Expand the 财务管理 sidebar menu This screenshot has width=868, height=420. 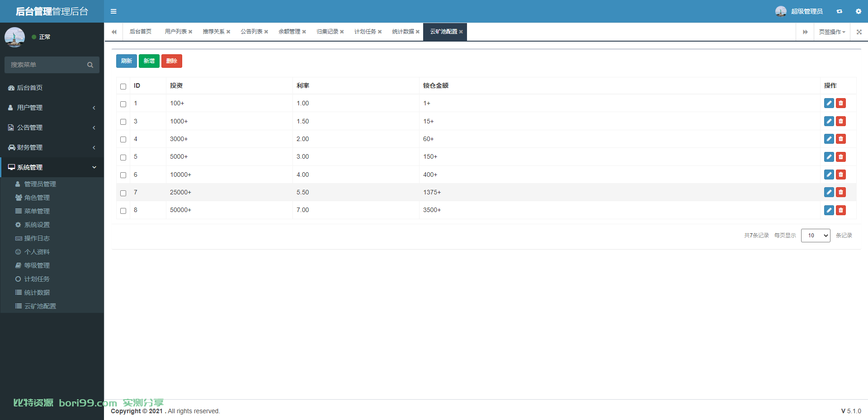point(52,147)
